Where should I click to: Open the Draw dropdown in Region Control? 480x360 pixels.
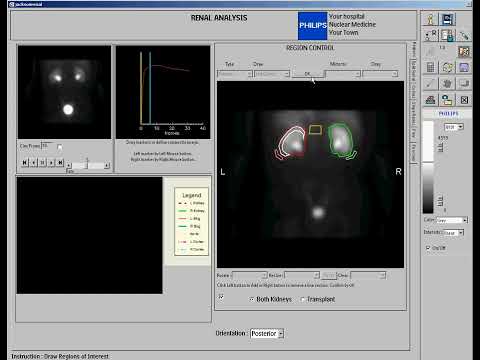272,74
